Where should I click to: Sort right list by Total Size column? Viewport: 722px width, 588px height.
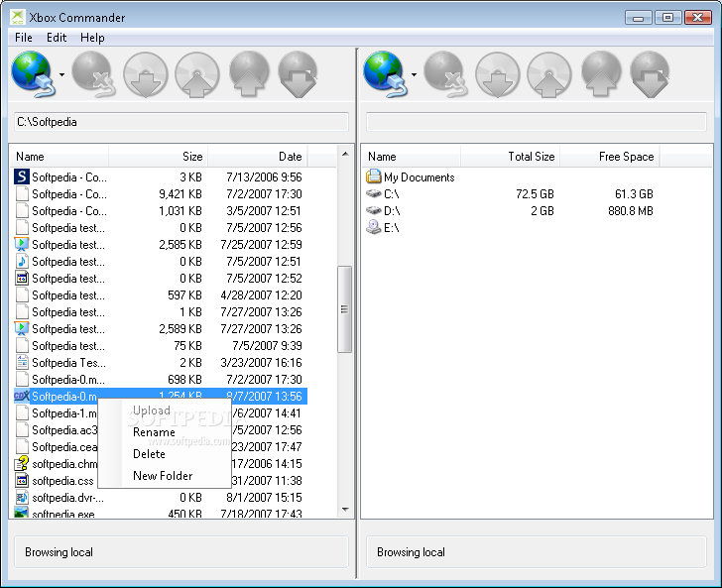point(510,157)
